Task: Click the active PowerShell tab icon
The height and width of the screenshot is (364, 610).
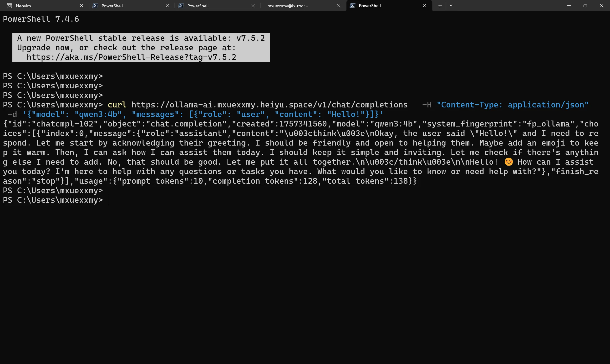Action: (352, 5)
